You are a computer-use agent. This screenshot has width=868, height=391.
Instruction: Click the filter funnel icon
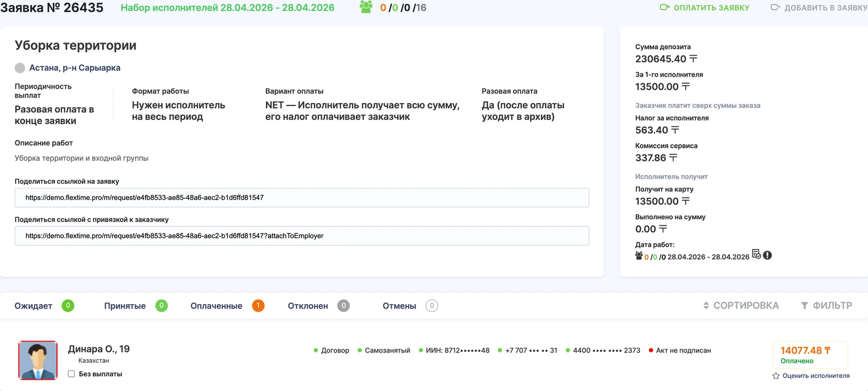pos(805,306)
